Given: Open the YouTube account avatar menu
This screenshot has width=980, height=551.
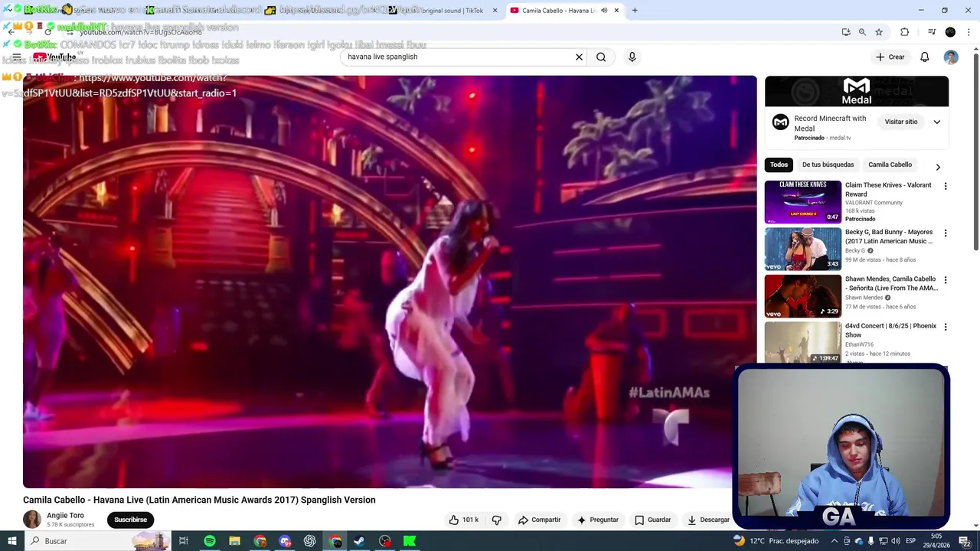Looking at the screenshot, I should [951, 57].
